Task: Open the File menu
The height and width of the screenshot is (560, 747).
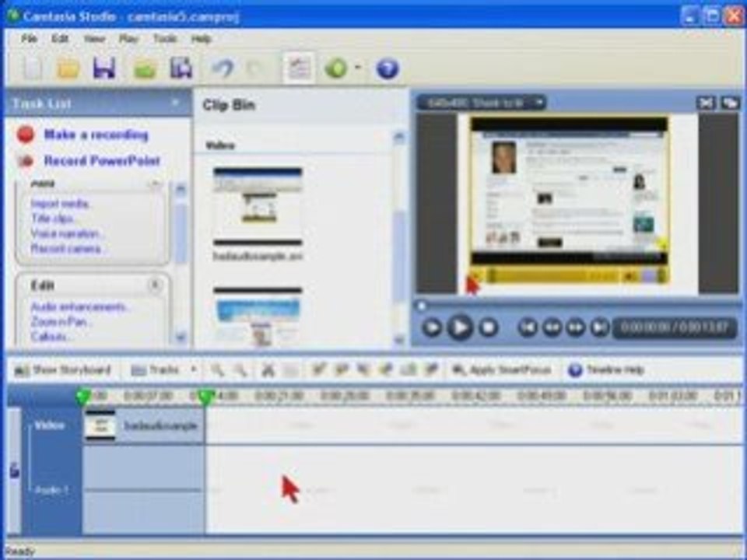Action: pyautogui.click(x=29, y=39)
